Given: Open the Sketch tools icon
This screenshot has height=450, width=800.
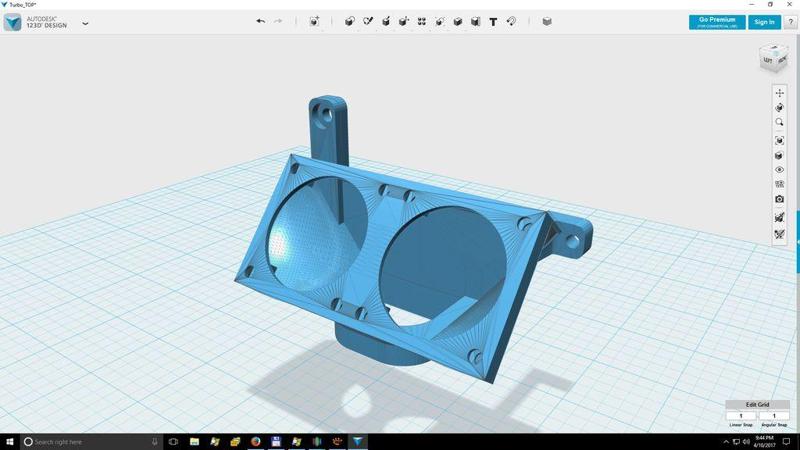Looking at the screenshot, I should coord(368,21).
